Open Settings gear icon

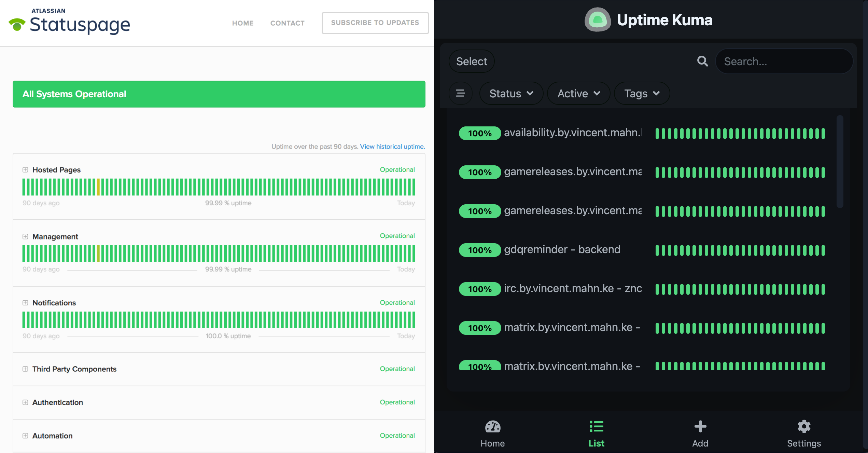804,427
